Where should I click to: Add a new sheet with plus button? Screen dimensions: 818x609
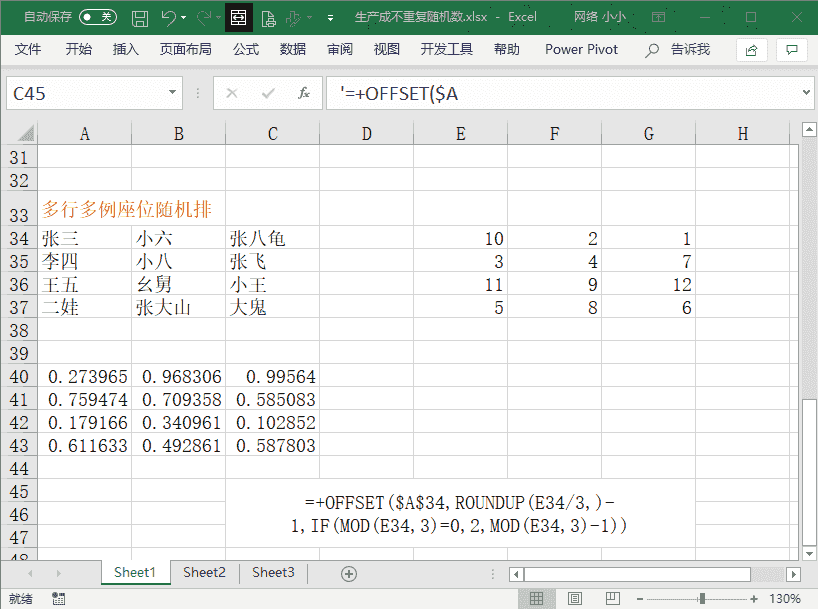tap(349, 574)
